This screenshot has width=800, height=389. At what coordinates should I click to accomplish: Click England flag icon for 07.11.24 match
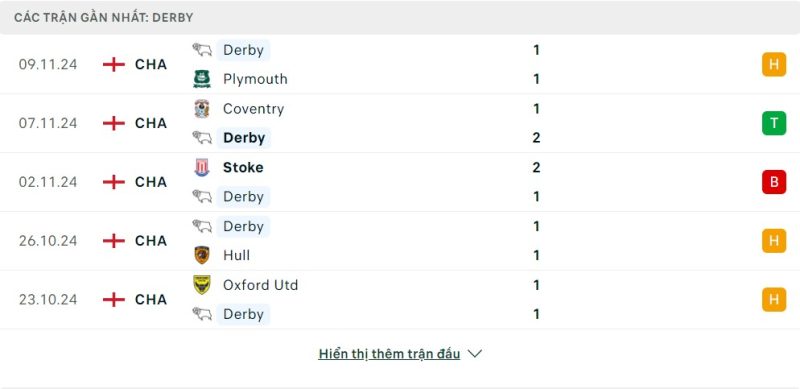click(x=114, y=123)
